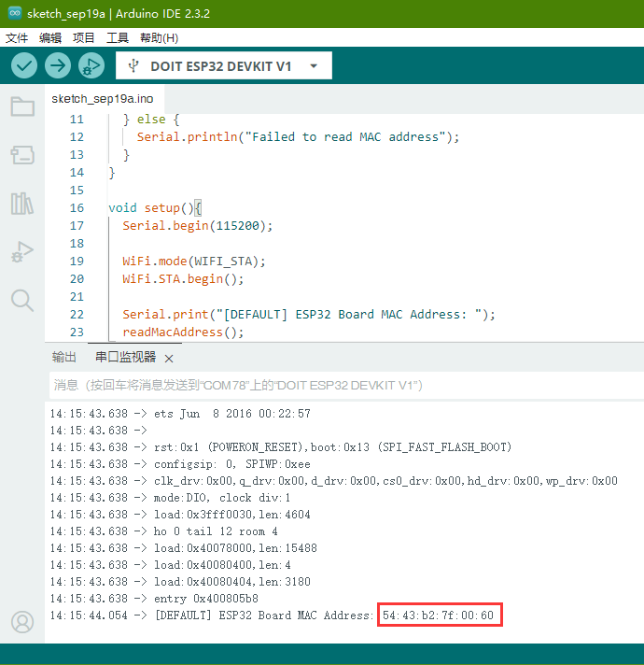Start Debugging with the play-bug button
The image size is (644, 665).
[x=91, y=65]
